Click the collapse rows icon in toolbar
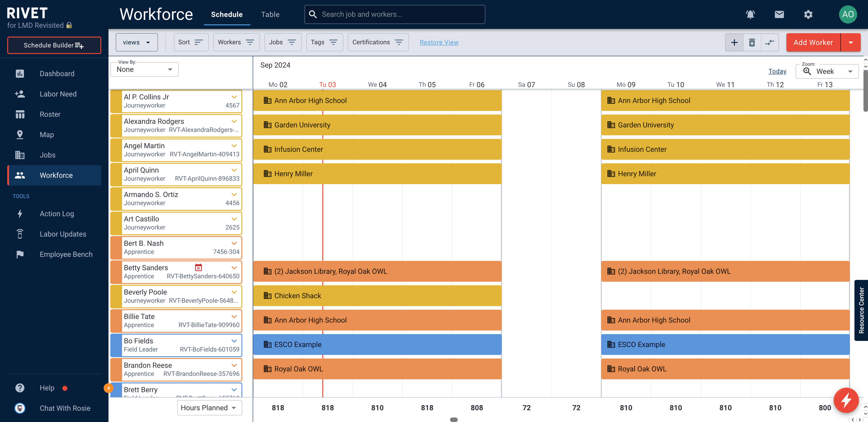The height and width of the screenshot is (422, 868). pos(770,42)
